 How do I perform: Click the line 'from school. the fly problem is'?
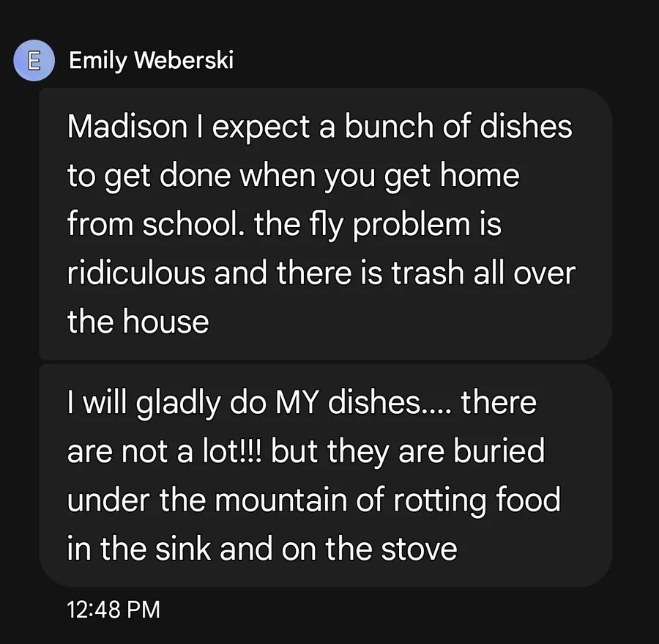click(x=284, y=224)
